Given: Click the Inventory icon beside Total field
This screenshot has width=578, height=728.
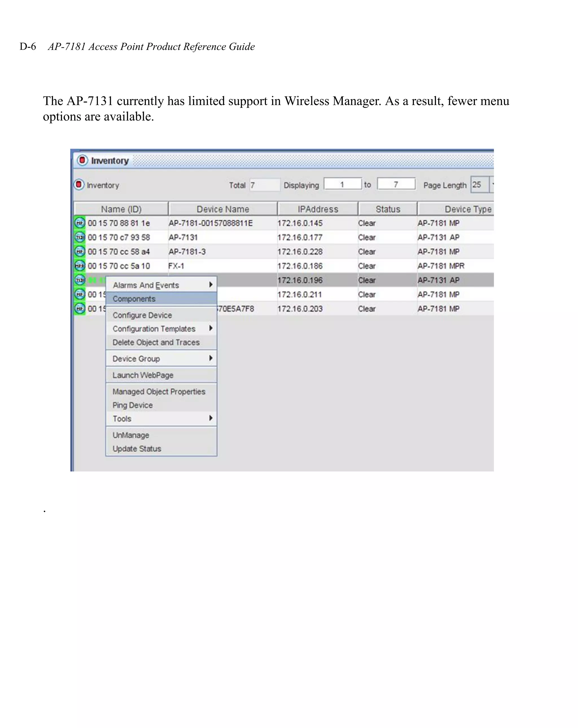Looking at the screenshot, I should [79, 184].
